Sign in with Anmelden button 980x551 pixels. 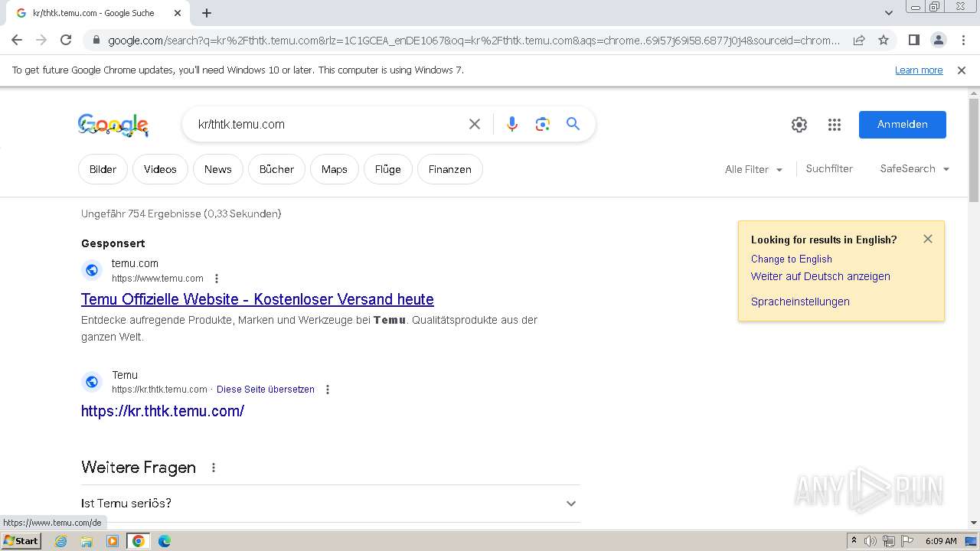[x=903, y=124]
